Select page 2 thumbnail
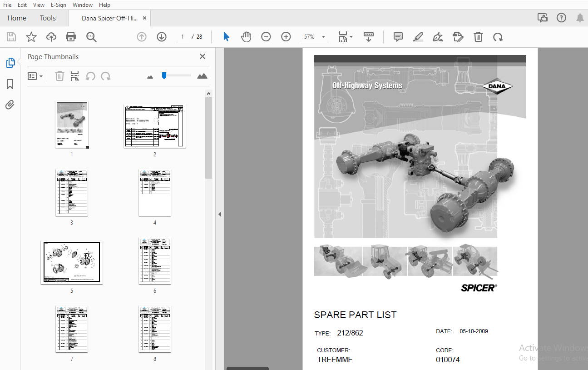The height and width of the screenshot is (370, 588). [x=155, y=126]
